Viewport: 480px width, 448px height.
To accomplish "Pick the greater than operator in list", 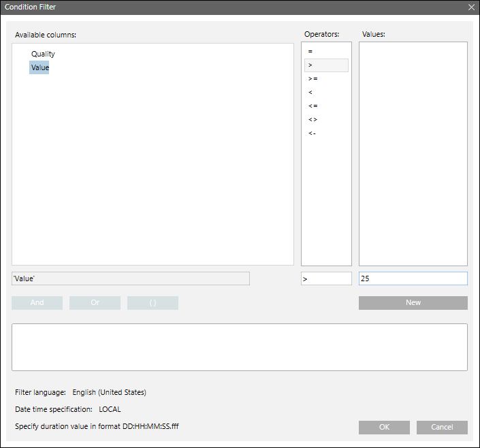I will (311, 65).
